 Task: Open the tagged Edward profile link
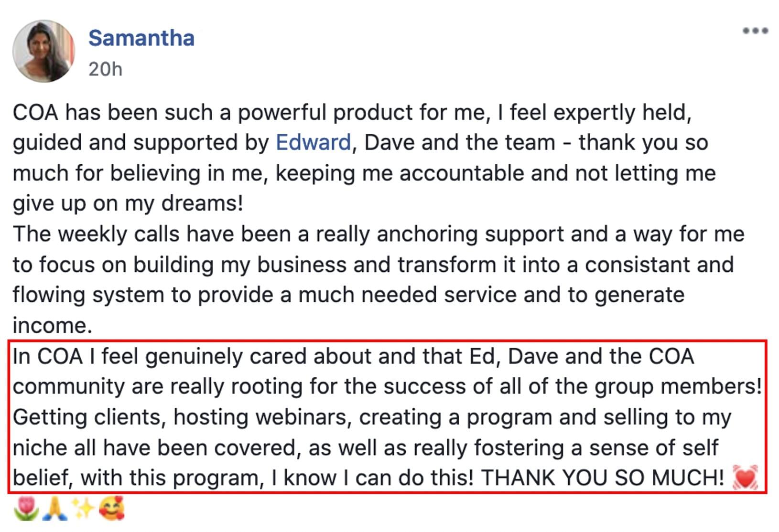(x=314, y=142)
